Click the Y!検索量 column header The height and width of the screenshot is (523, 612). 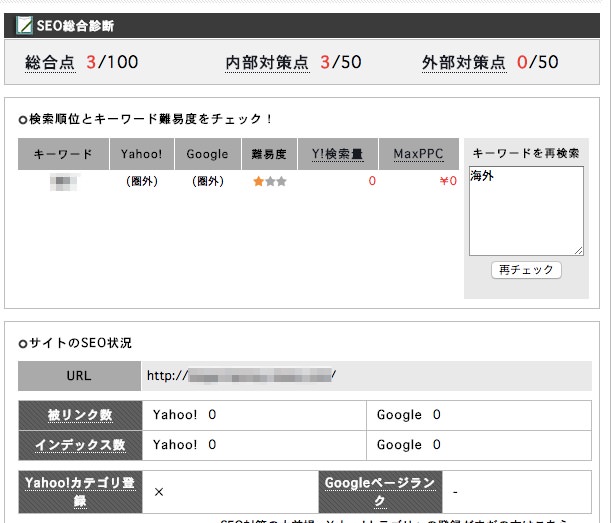tap(338, 154)
